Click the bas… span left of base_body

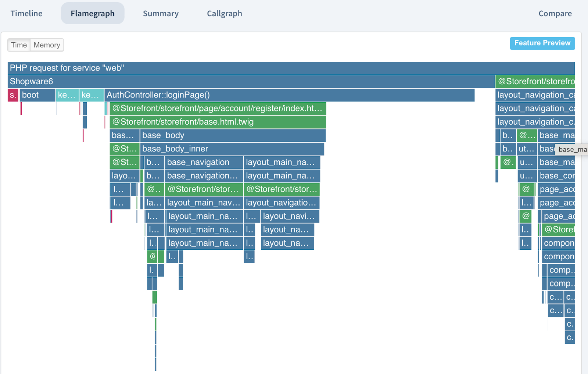tap(125, 135)
